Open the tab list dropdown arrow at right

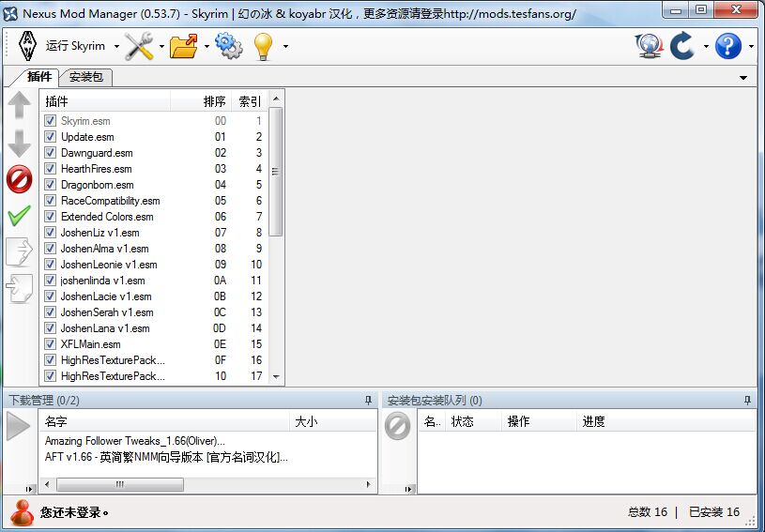coord(743,78)
